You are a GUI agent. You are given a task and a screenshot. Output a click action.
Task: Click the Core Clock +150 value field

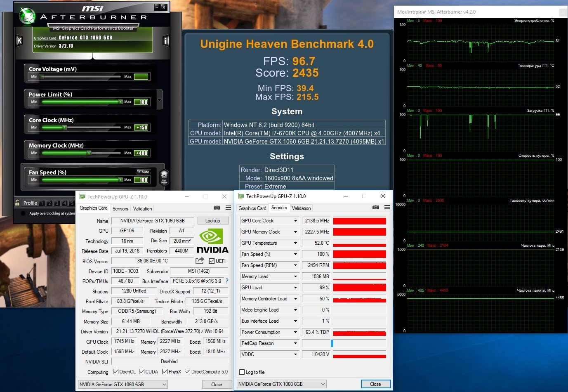tap(141, 128)
